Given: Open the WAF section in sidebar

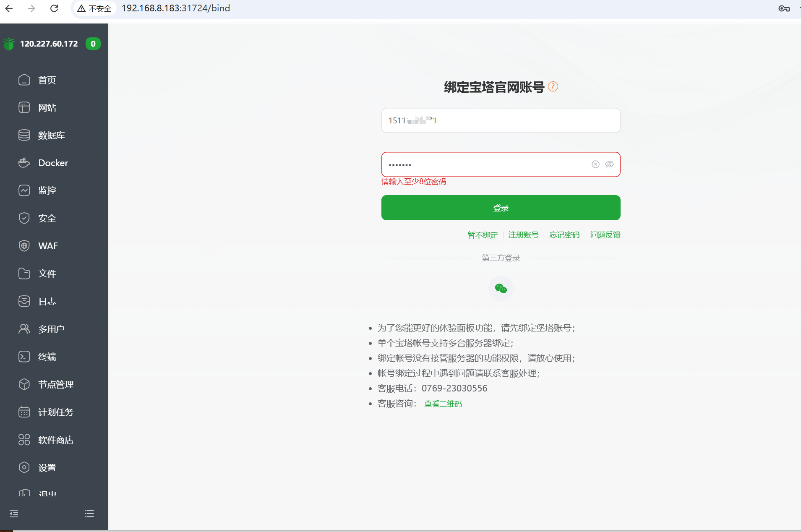Looking at the screenshot, I should tap(48, 246).
